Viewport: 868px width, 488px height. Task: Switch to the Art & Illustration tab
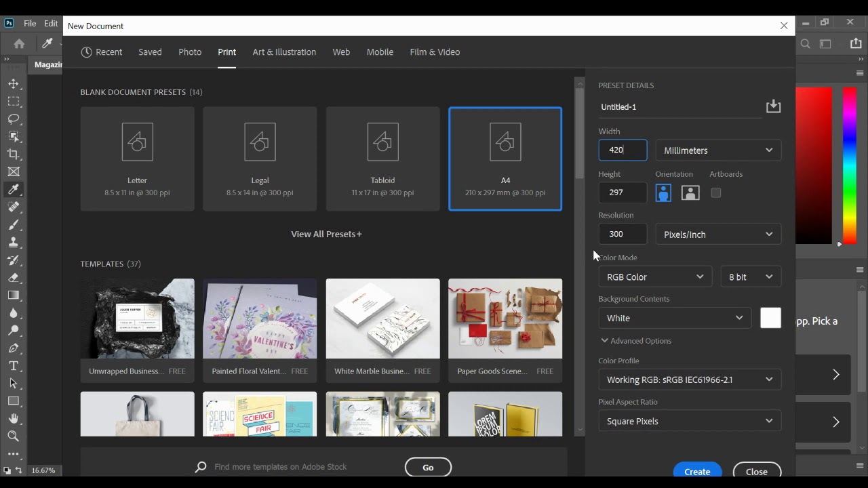click(284, 52)
